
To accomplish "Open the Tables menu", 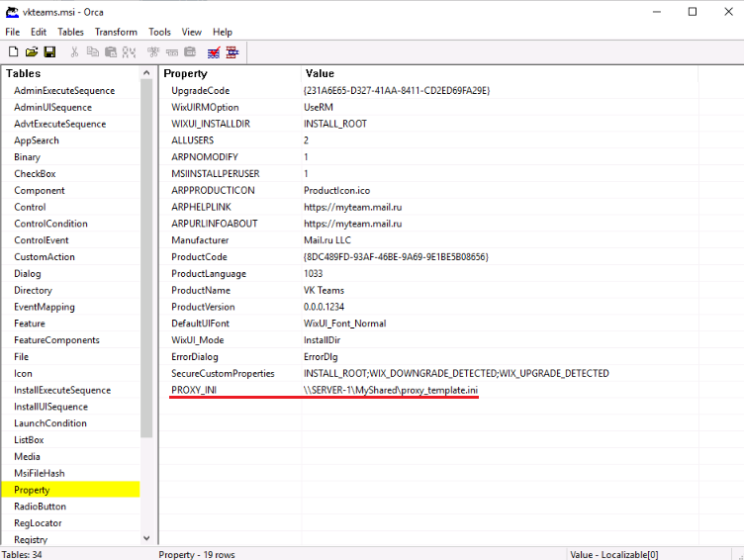I will [x=70, y=32].
